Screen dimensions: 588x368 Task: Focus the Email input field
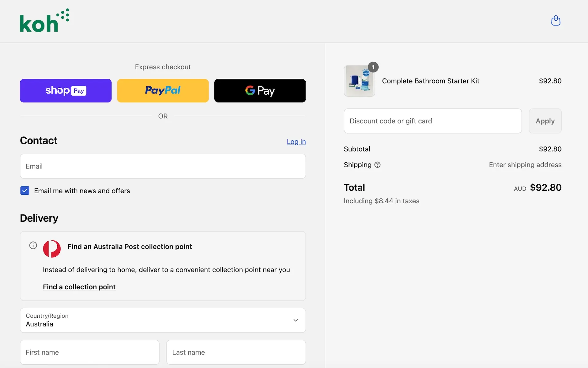pos(163,166)
